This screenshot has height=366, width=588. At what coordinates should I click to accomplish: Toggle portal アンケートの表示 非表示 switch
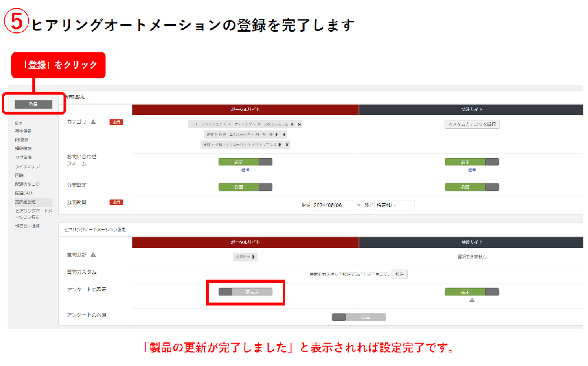[245, 292]
